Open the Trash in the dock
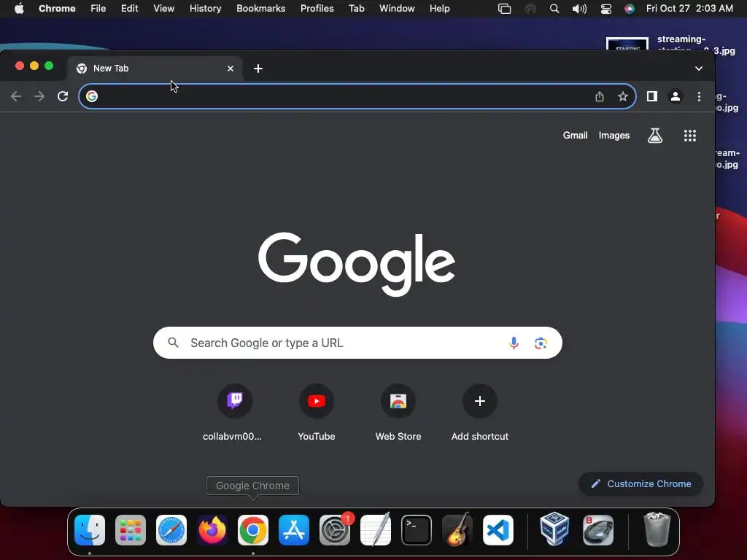The width and height of the screenshot is (747, 560). tap(657, 529)
